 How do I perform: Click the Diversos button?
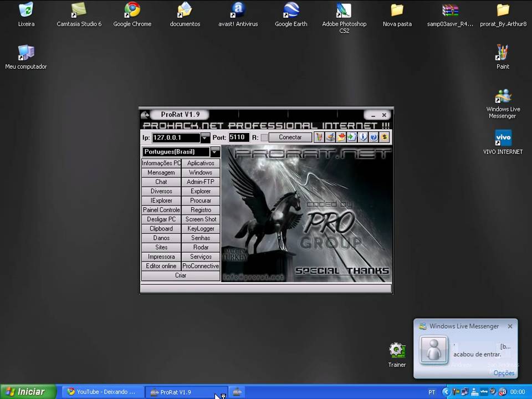click(x=161, y=191)
